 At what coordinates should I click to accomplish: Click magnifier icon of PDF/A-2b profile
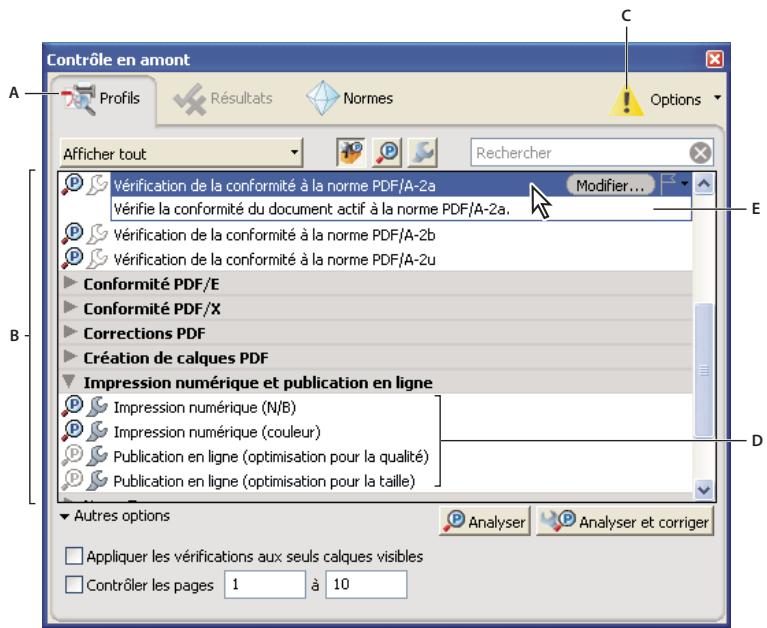72,234
